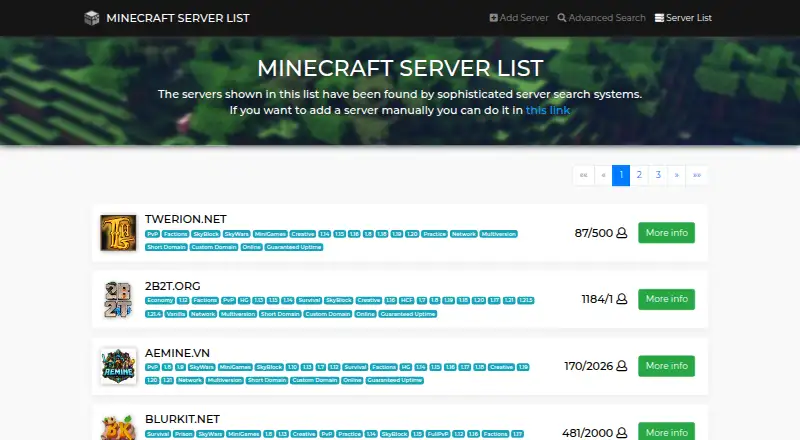Go to the Server List nav item

point(683,18)
